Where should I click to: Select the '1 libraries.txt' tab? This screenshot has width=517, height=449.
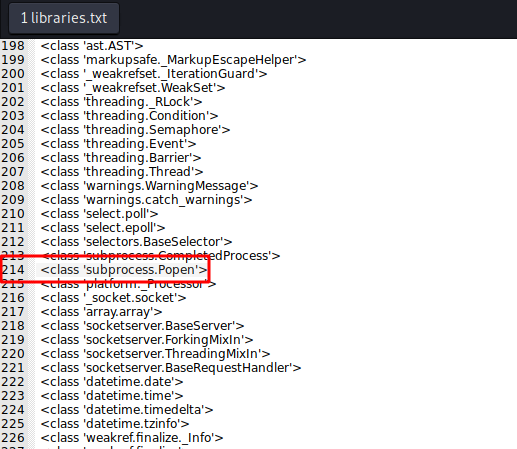[x=64, y=18]
